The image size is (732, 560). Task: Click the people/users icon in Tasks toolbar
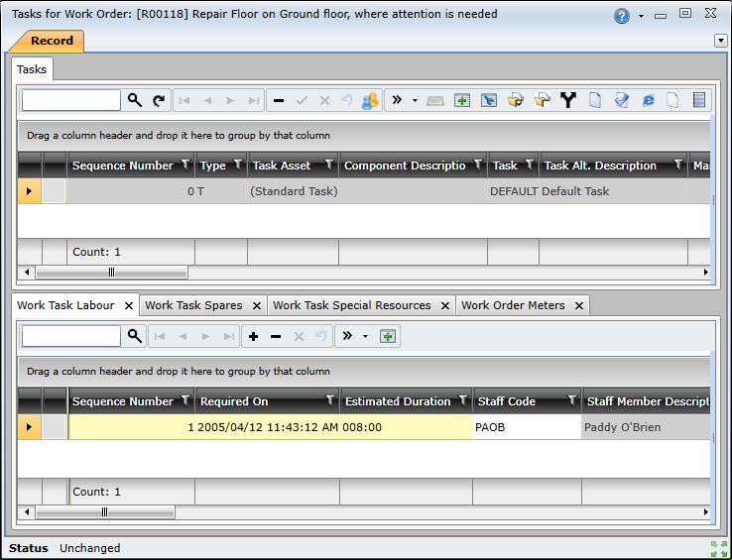click(370, 100)
